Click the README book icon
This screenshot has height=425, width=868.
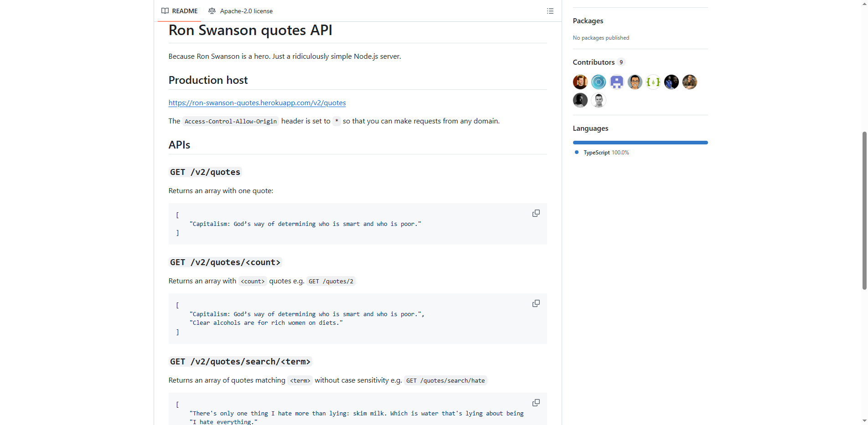[x=165, y=11]
